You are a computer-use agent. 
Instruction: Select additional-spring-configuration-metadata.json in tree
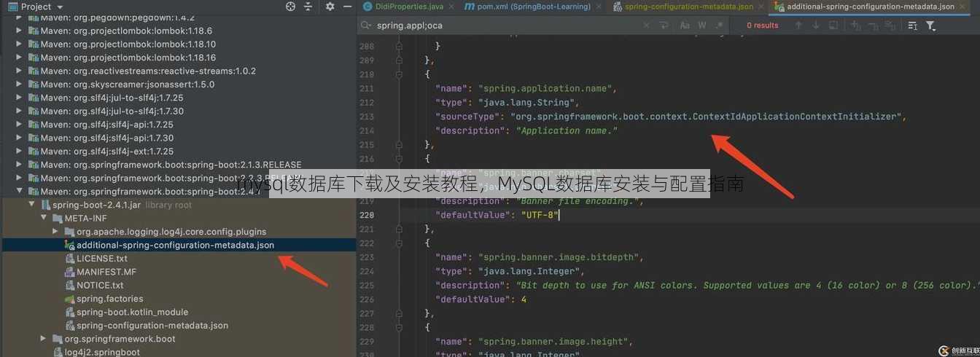(x=175, y=246)
